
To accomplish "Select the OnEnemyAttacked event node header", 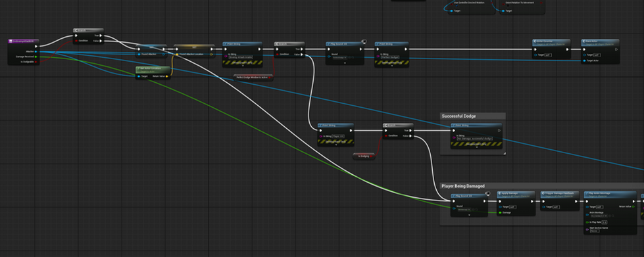I will (24, 41).
